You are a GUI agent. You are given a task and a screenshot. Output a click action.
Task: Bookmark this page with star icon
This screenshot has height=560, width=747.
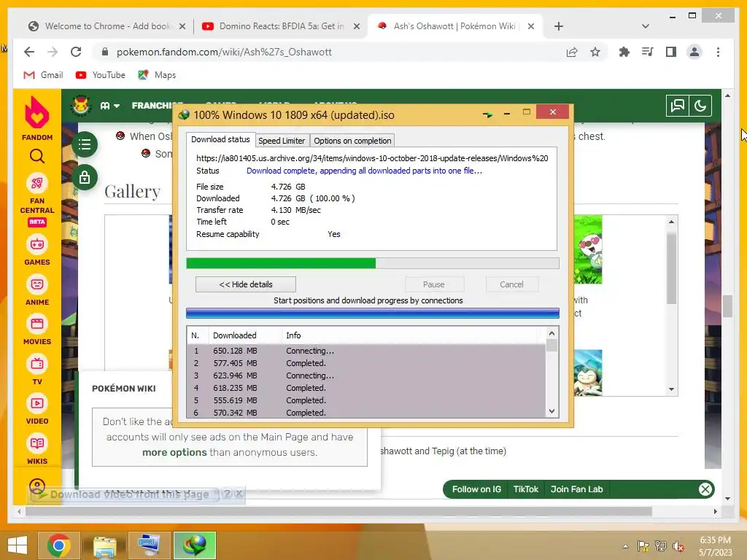point(595,52)
